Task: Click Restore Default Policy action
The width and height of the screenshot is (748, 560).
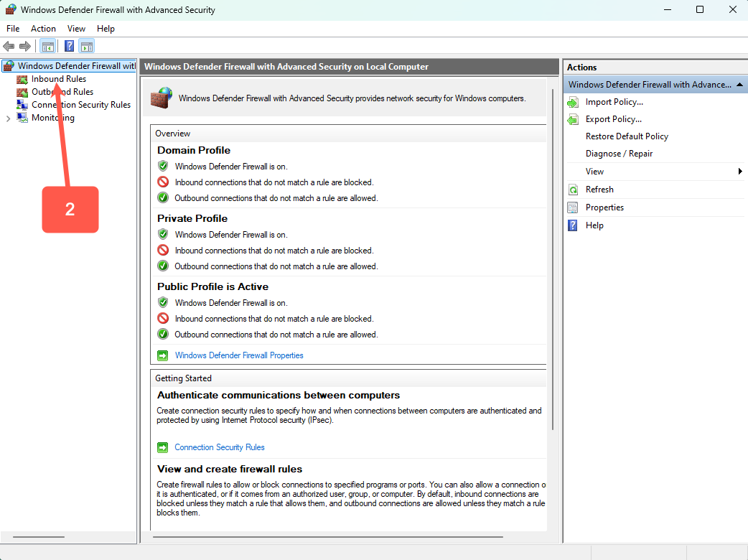Action: tap(627, 136)
